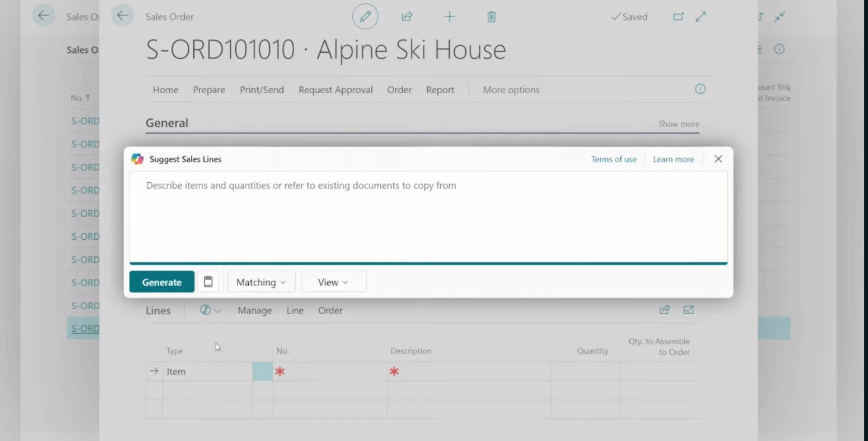Click the prompt guide icon beside Generate
Viewport: 868px width, 441px height.
tap(208, 282)
